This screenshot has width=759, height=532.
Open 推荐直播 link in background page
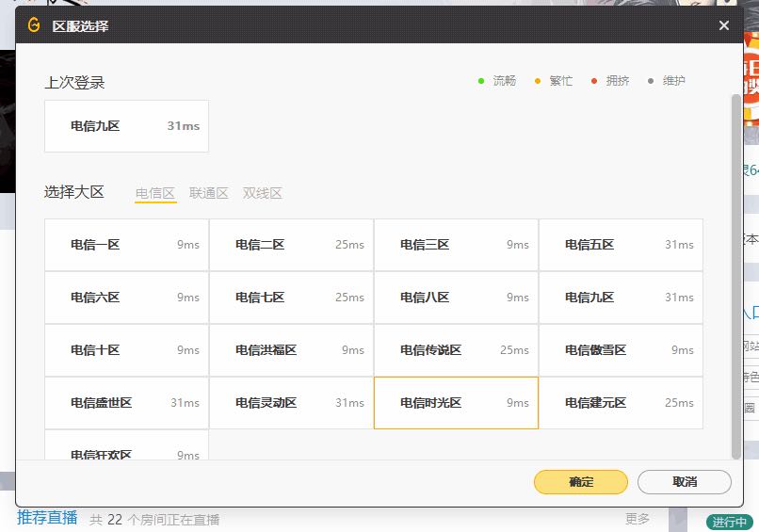tap(47, 518)
